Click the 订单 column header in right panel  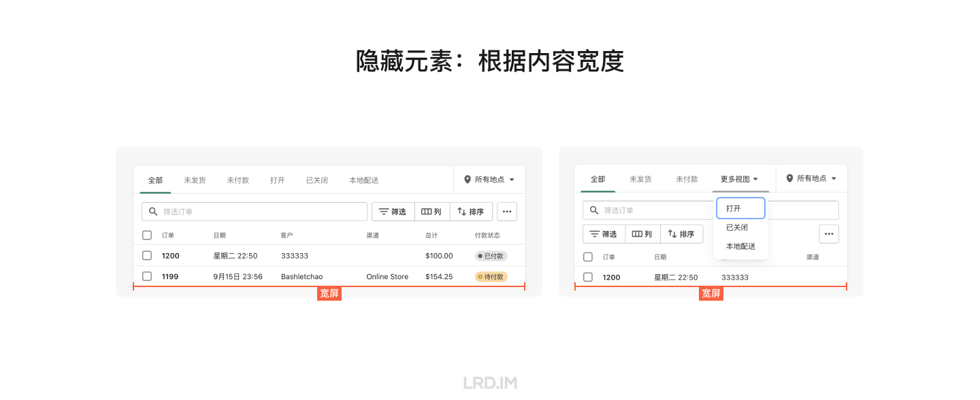click(609, 257)
